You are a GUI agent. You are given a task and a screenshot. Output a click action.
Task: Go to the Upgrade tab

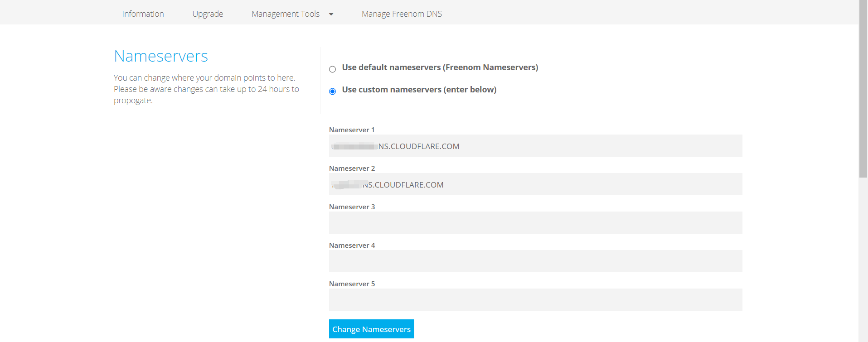click(208, 14)
